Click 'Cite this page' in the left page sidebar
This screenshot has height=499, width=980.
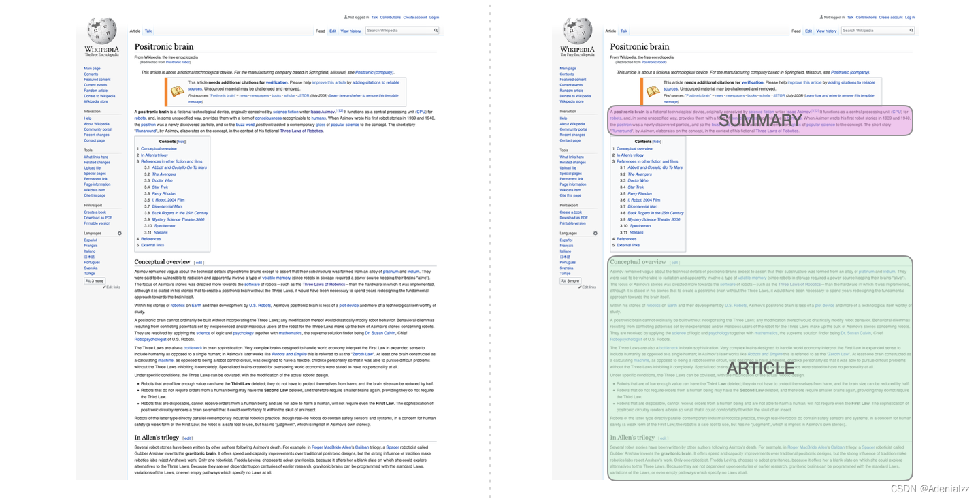pyautogui.click(x=95, y=195)
